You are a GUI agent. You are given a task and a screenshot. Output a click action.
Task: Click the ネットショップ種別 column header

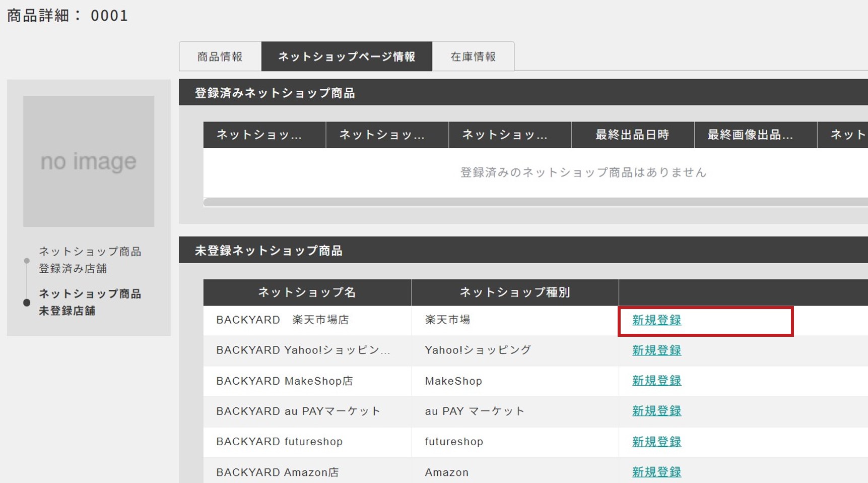point(515,292)
